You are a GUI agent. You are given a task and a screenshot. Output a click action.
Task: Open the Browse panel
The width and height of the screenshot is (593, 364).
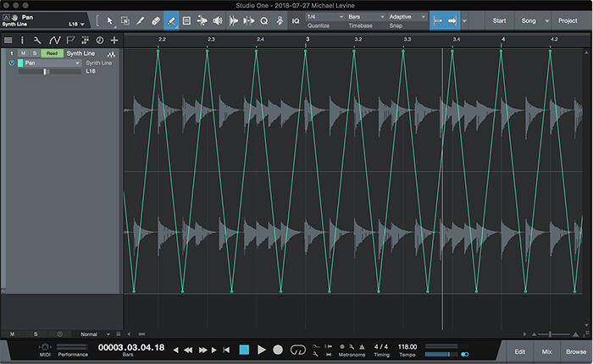[x=576, y=351]
